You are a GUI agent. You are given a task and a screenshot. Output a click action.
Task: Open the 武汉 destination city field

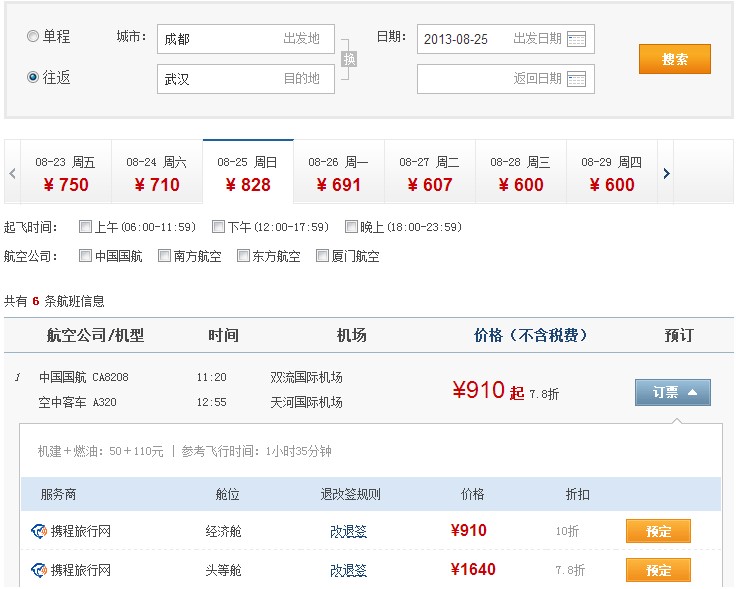(217, 79)
